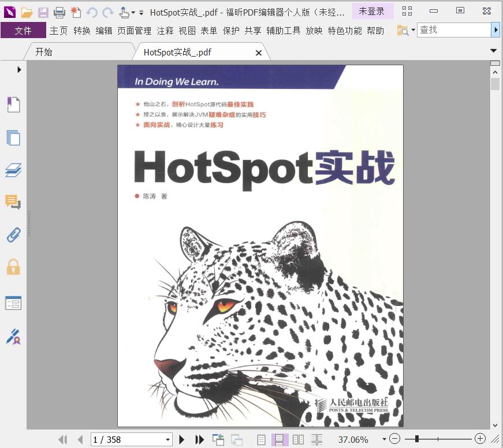The width and height of the screenshot is (503, 448).
Task: Click the vertical scrollbar up arrow
Action: (495, 73)
